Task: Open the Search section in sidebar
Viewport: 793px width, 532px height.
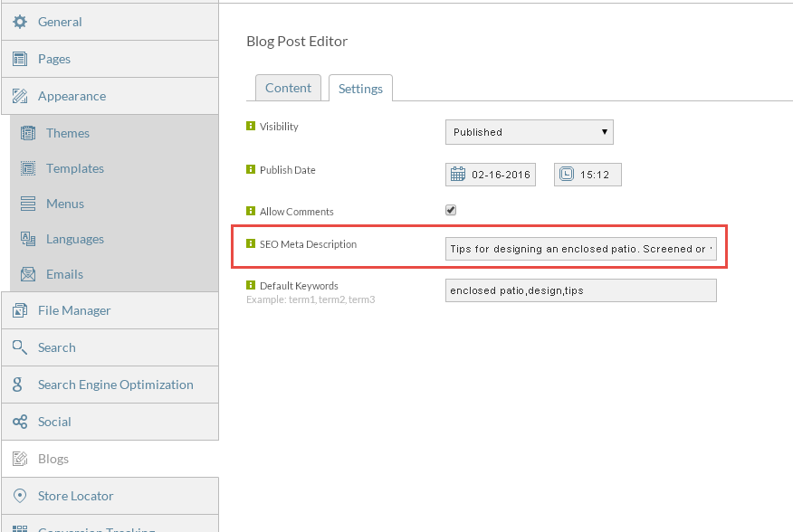Action: coord(110,347)
